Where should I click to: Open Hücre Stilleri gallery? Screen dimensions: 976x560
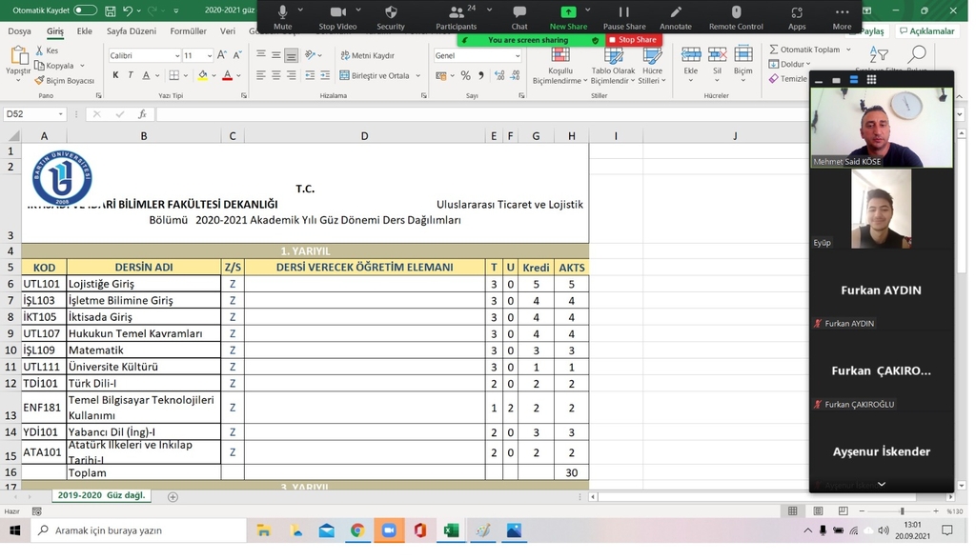(x=652, y=66)
